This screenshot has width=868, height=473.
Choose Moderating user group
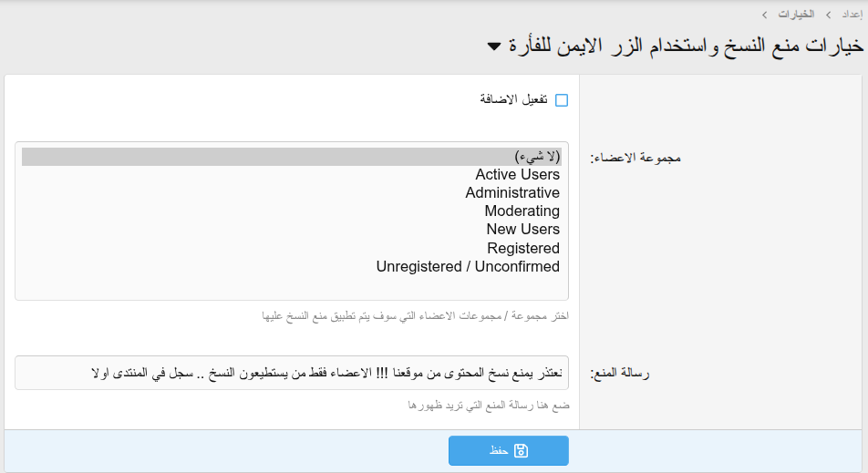[x=522, y=211]
